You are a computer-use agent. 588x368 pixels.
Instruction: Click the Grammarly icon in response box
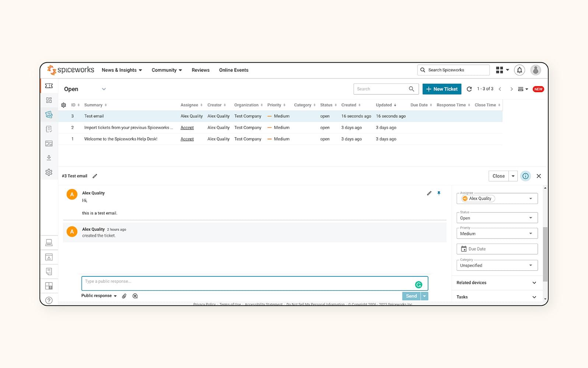tap(419, 284)
